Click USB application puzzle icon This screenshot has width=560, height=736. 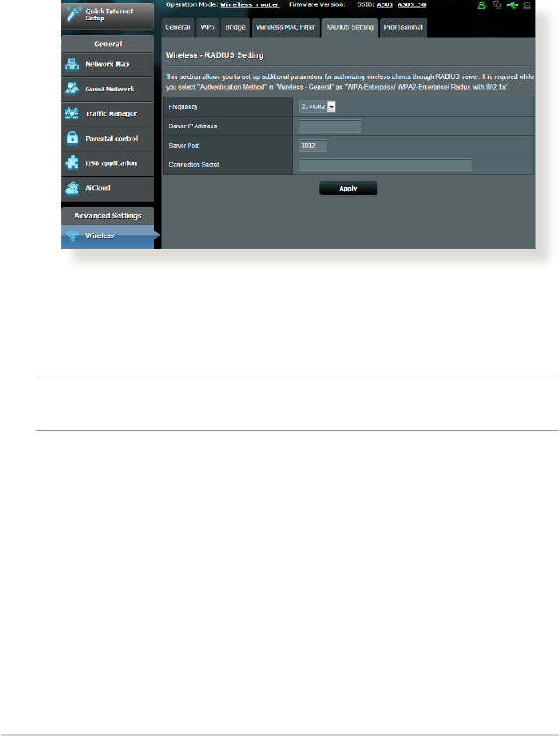[x=72, y=162]
